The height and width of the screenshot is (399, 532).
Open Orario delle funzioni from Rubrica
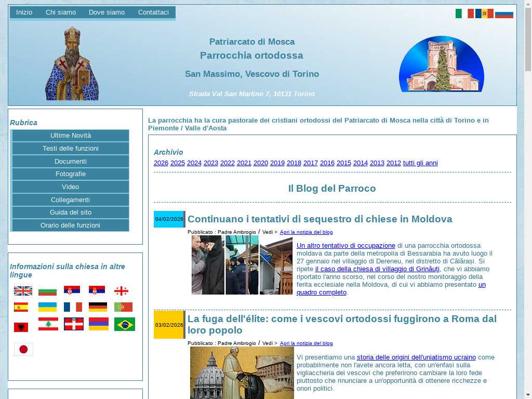coord(71,225)
